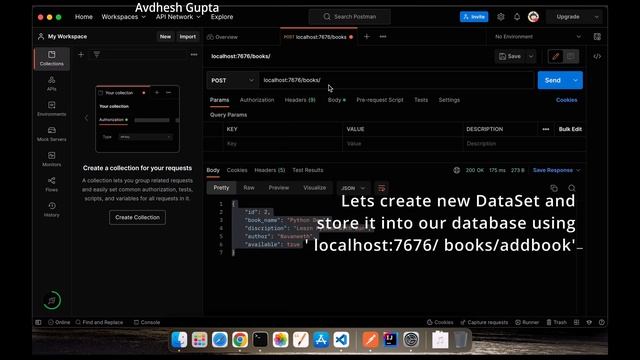This screenshot has width=640, height=360.
Task: Open the History sidebar panel
Action: tap(51, 209)
